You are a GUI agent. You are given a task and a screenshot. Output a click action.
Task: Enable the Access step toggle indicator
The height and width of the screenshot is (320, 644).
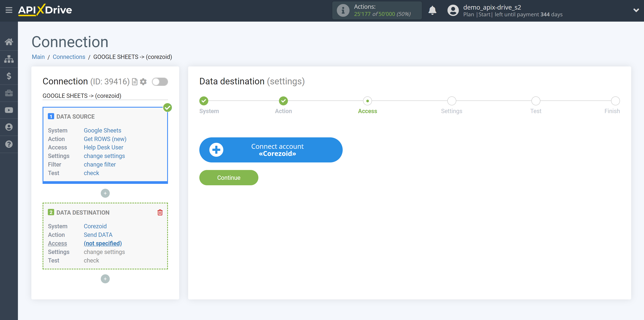pyautogui.click(x=367, y=101)
